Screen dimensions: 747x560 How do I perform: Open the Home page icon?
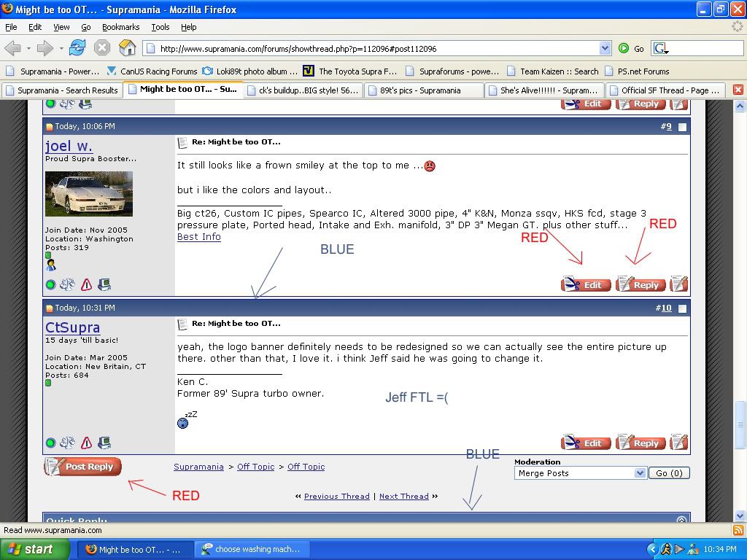click(127, 48)
